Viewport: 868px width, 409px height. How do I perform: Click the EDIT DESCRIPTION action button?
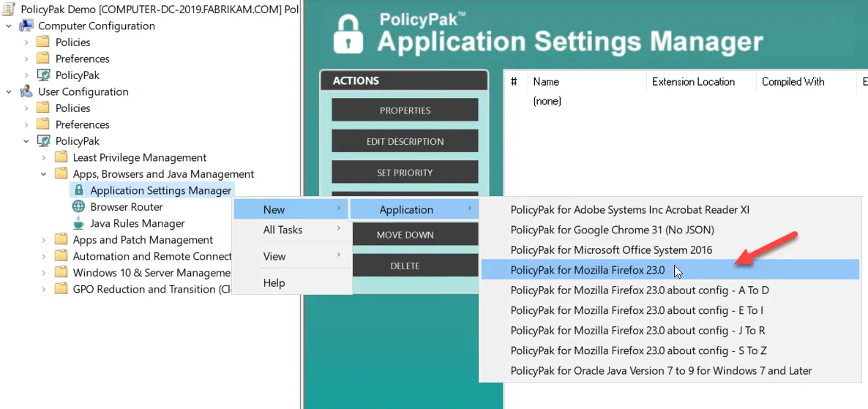(405, 141)
